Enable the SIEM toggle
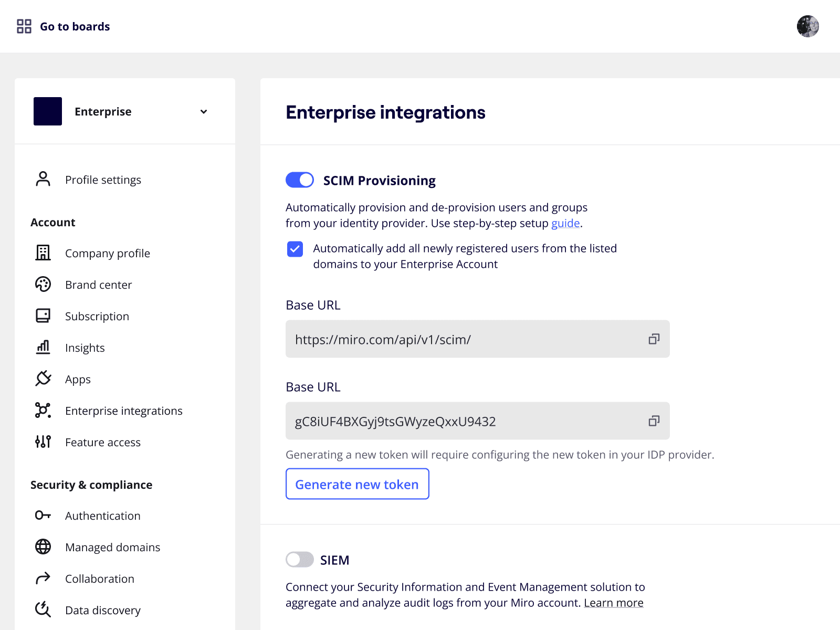 [x=300, y=560]
